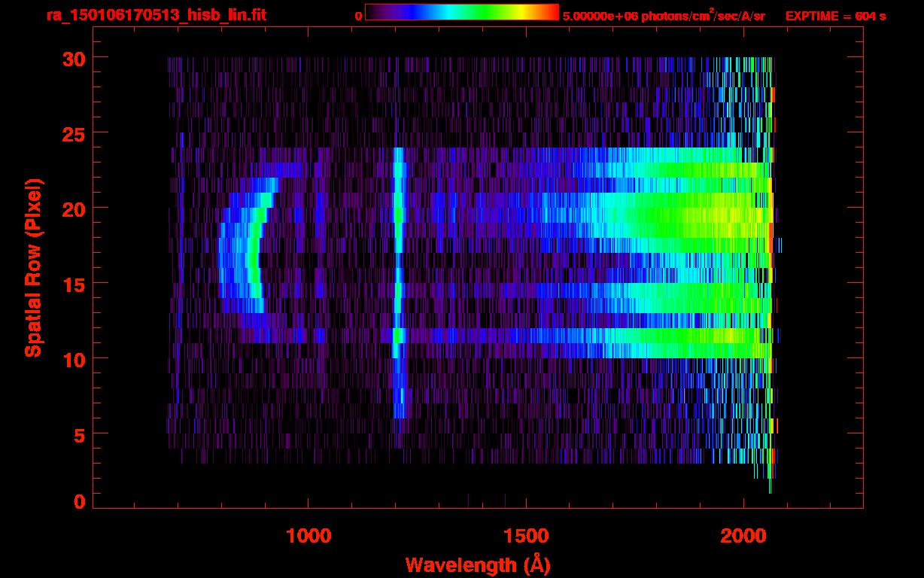Click the curved green arc feature below 1000 Å

pos(254,256)
